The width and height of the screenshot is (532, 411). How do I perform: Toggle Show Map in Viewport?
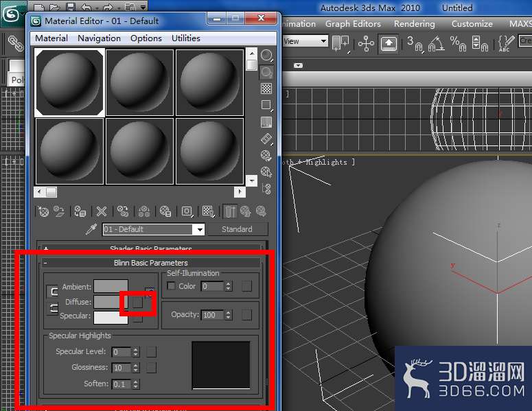pyautogui.click(x=207, y=211)
